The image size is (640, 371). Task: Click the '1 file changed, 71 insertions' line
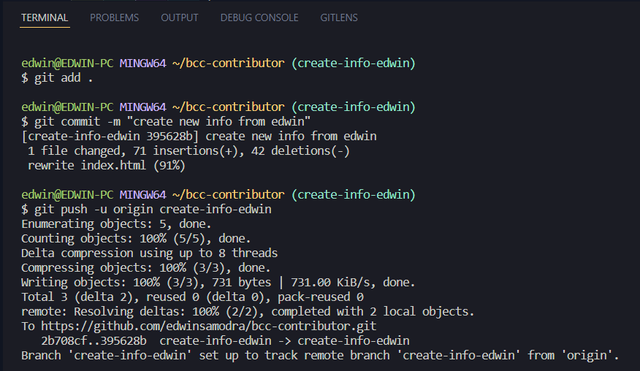click(189, 151)
